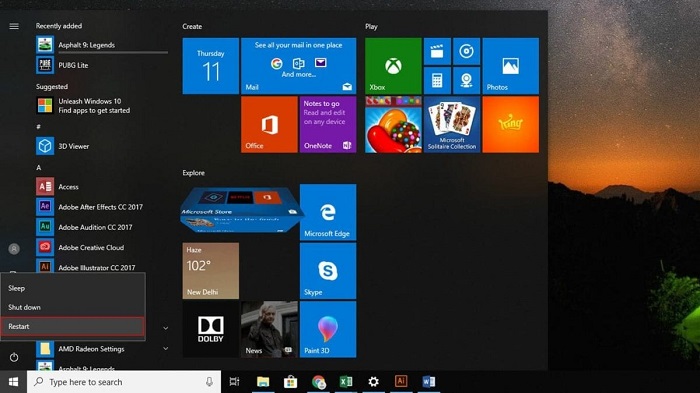Open the Skype tile
Image resolution: width=700 pixels, height=393 pixels.
(x=328, y=271)
